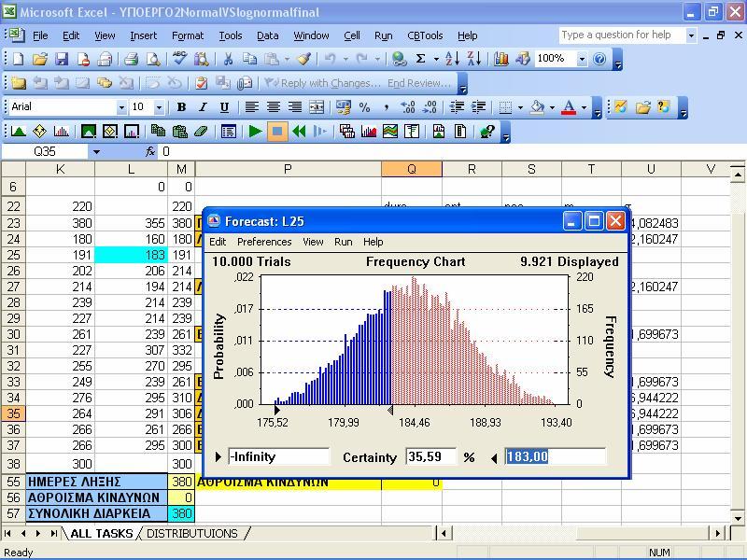Save the workbook using the floppy icon
The height and width of the screenshot is (560, 747).
[62, 59]
